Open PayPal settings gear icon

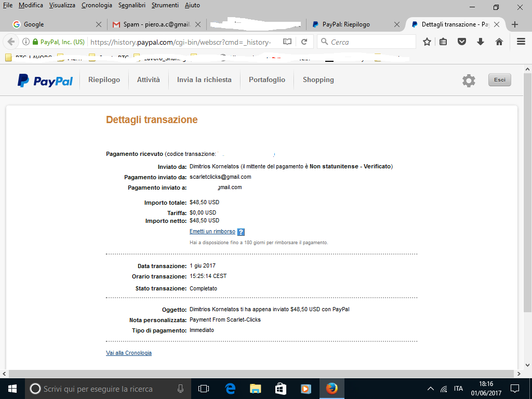click(x=469, y=81)
